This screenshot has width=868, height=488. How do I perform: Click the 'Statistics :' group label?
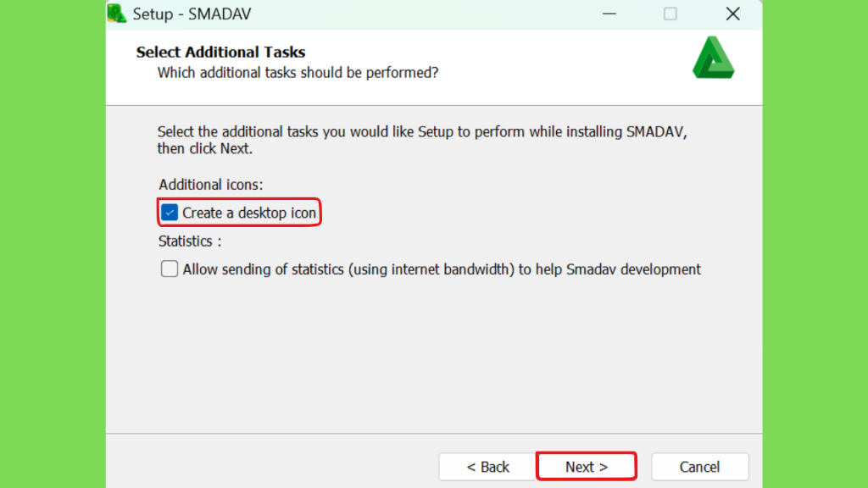[x=190, y=241]
